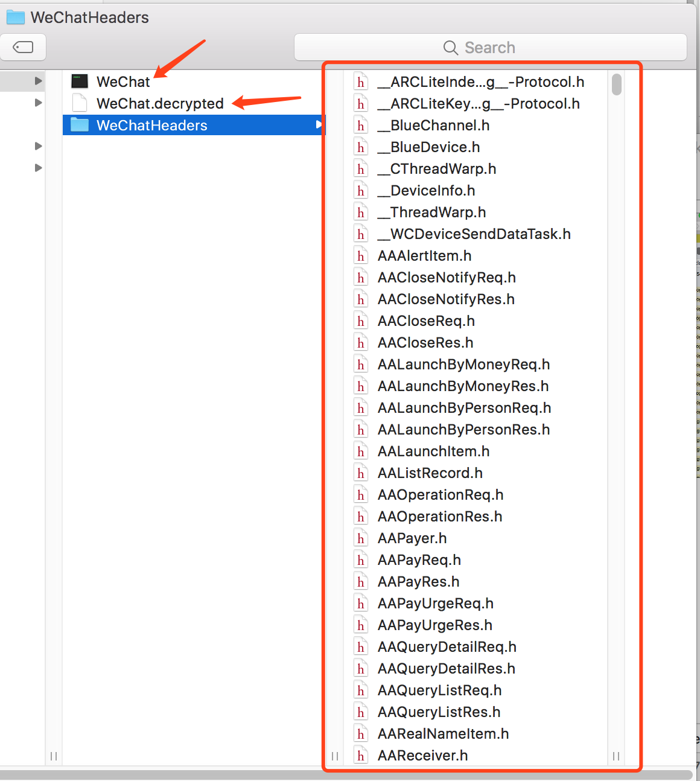Click header icon of __ARCLiteInde...g__-Protocol.h

pos(361,81)
